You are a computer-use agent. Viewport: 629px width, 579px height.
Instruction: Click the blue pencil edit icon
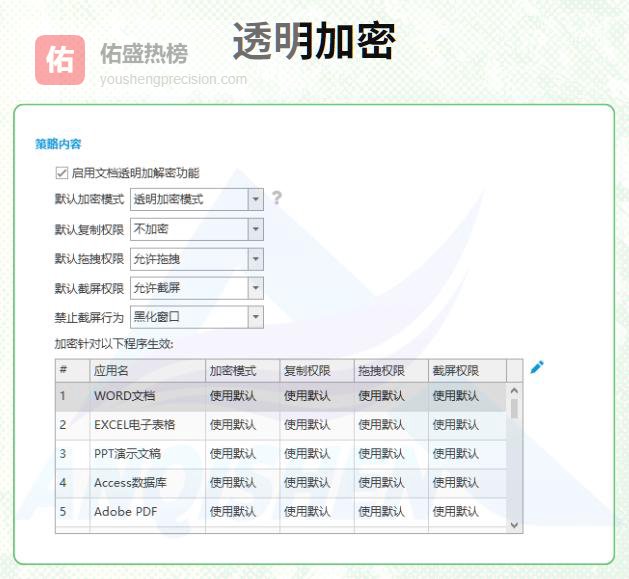(x=537, y=368)
